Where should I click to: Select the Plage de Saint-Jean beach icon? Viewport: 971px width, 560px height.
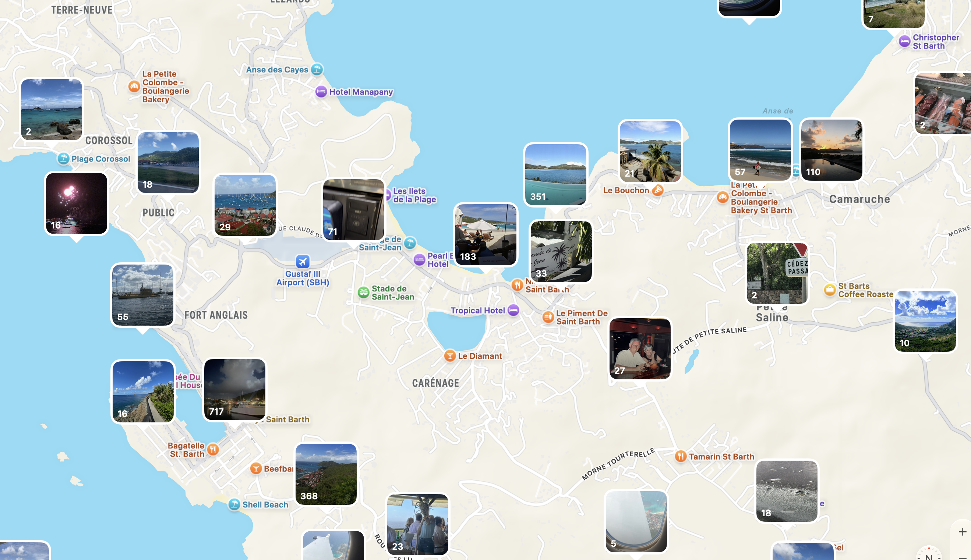[410, 243]
